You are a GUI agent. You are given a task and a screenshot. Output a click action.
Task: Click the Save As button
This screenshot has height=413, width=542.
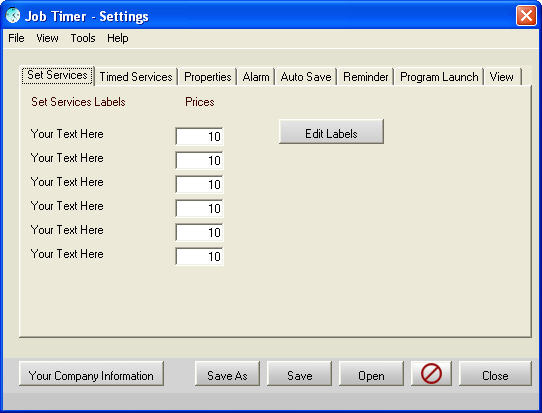pyautogui.click(x=227, y=374)
